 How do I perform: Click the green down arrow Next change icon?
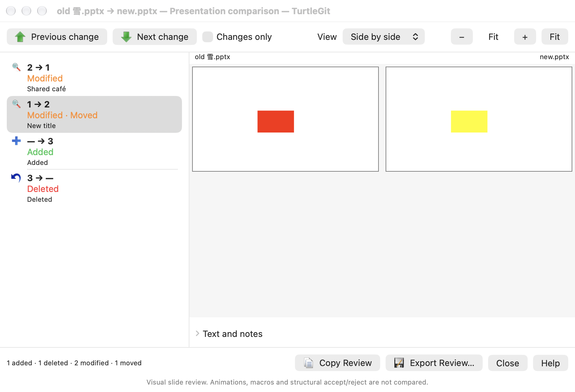126,37
